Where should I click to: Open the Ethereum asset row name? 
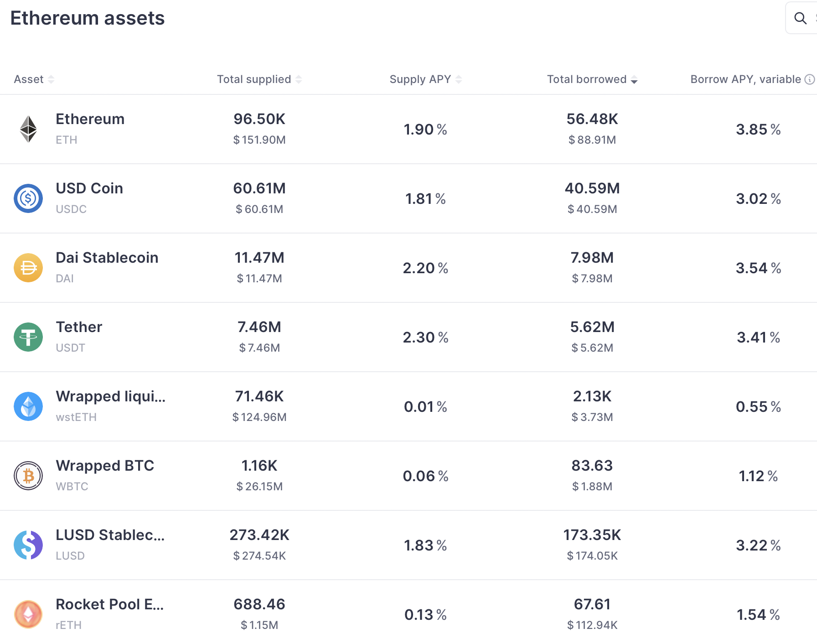pyautogui.click(x=90, y=119)
